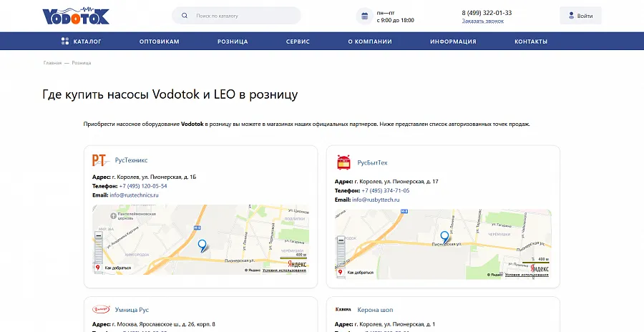The width and height of the screenshot is (644, 332).
Task: Click the Яндекс logo on РусТехникс map
Action: point(296,263)
